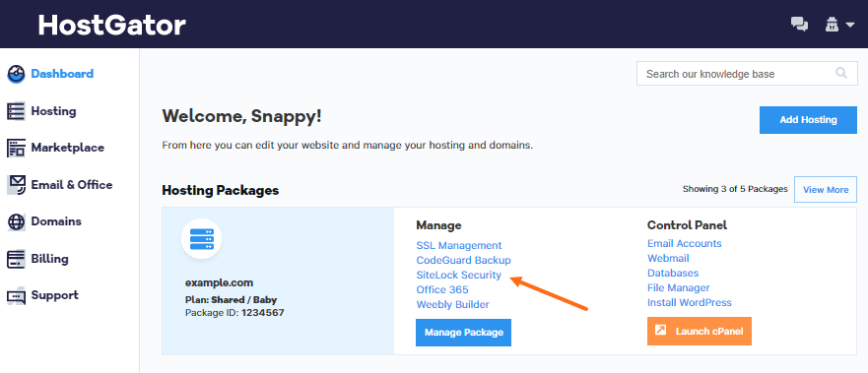
Task: Click the Domains globe icon
Action: [x=16, y=221]
